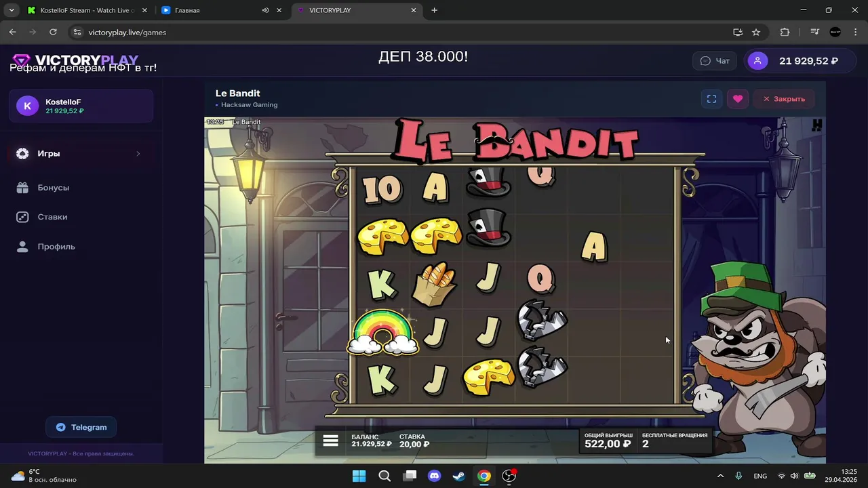The width and height of the screenshot is (868, 488).
Task: Open the Чат chat panel
Action: [715, 61]
